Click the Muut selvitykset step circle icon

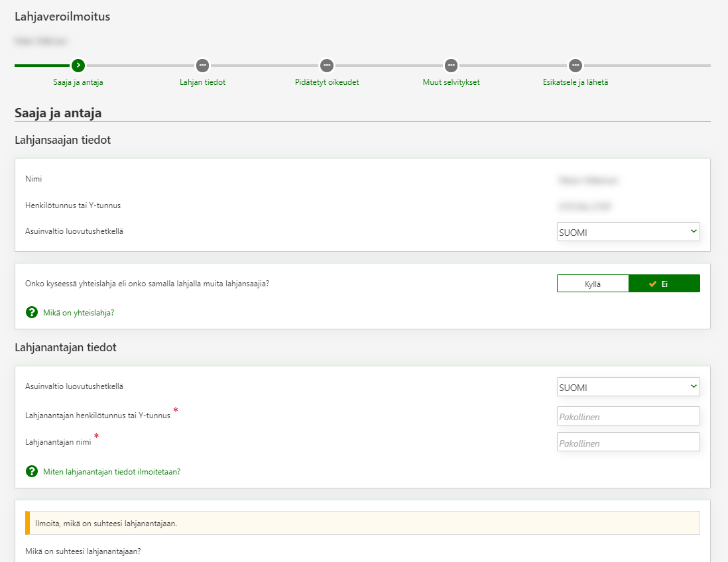451,65
